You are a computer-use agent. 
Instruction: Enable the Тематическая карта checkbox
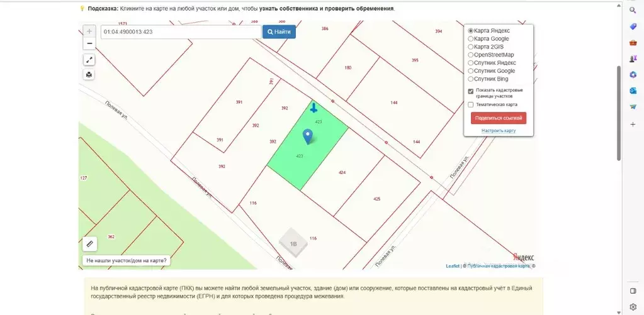[x=471, y=105]
